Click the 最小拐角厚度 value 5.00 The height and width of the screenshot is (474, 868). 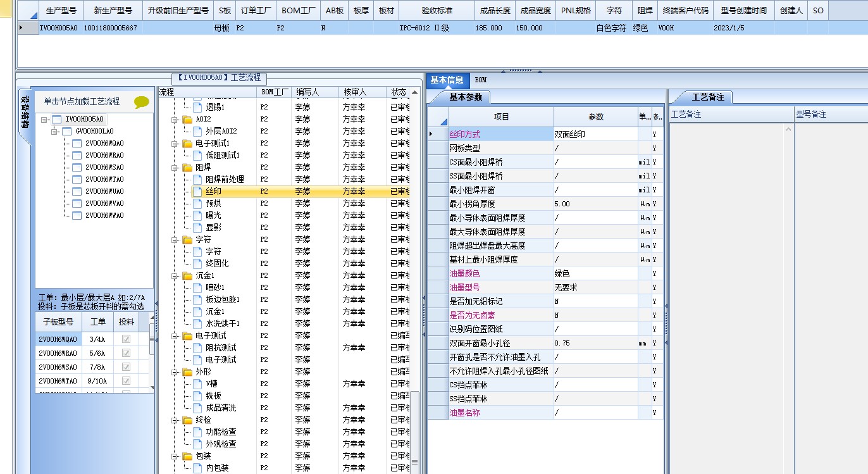pos(595,204)
